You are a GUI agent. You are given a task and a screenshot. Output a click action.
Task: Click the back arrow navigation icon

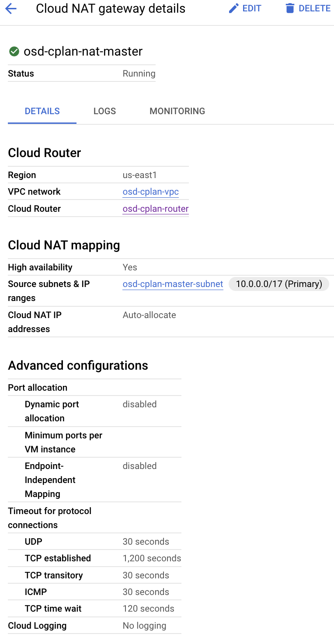pos(11,8)
